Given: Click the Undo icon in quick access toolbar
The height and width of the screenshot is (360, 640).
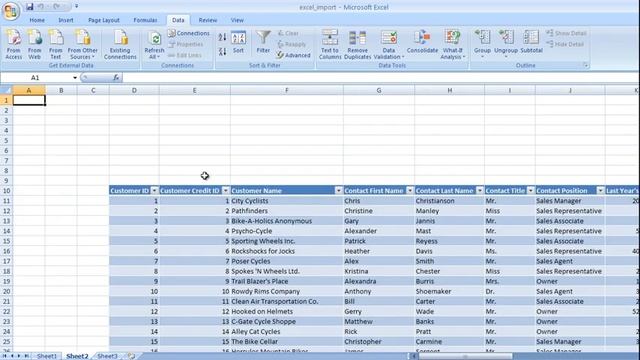Looking at the screenshot, I should (x=41, y=7).
